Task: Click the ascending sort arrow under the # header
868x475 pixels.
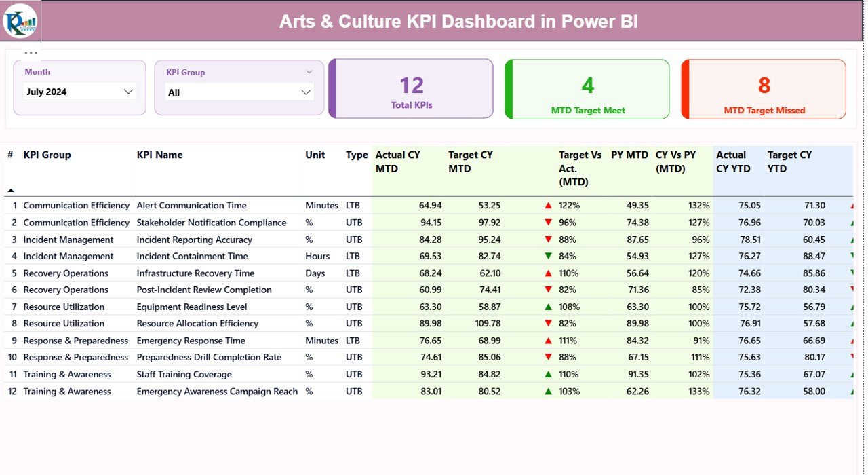Action: point(9,190)
